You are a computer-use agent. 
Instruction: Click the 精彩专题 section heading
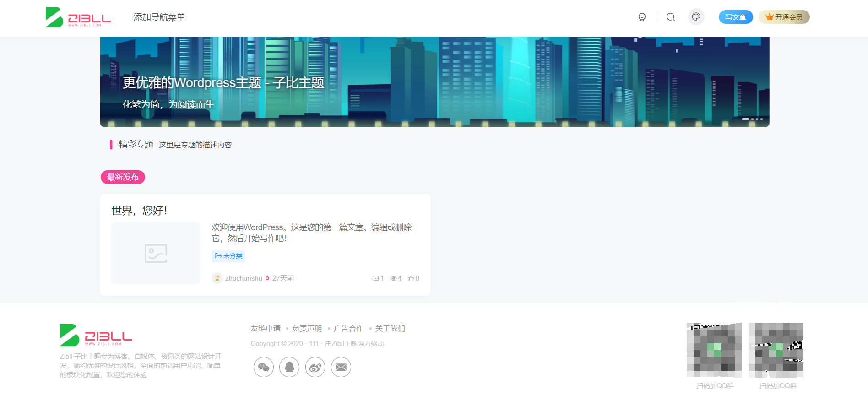click(136, 145)
